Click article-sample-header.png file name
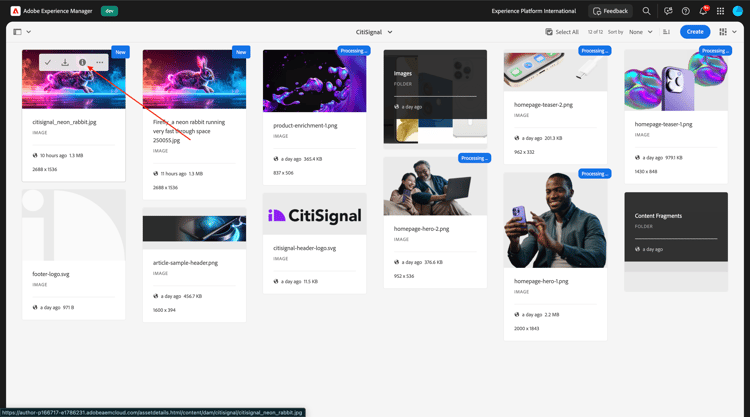The width and height of the screenshot is (750, 417). coord(185,263)
